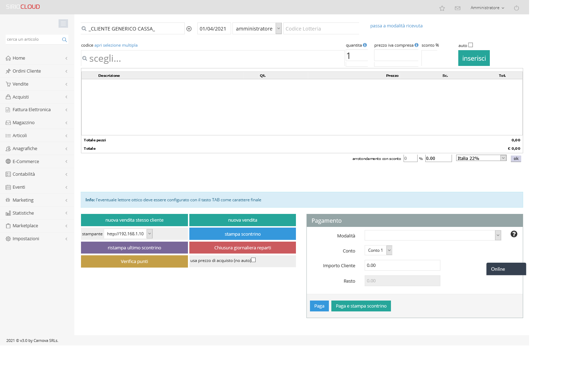The width and height of the screenshot is (588, 384).
Task: Click the quantita input field
Action: pos(357,56)
